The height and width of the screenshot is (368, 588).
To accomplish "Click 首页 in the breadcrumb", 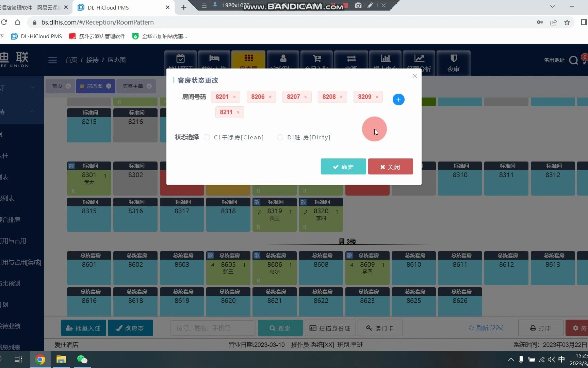I will [71, 60].
